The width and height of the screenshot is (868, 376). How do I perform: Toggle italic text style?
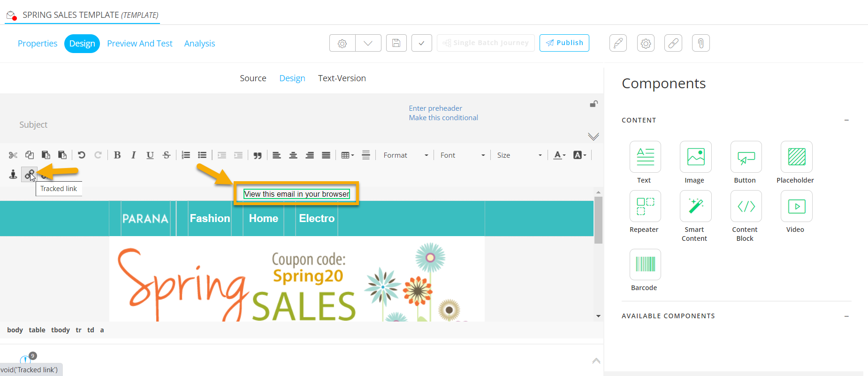[134, 155]
